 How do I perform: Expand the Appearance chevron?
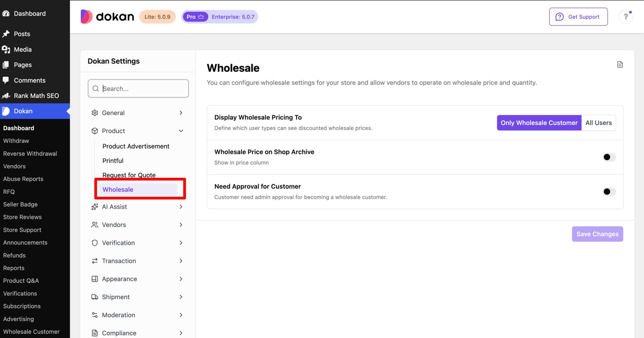pos(181,279)
